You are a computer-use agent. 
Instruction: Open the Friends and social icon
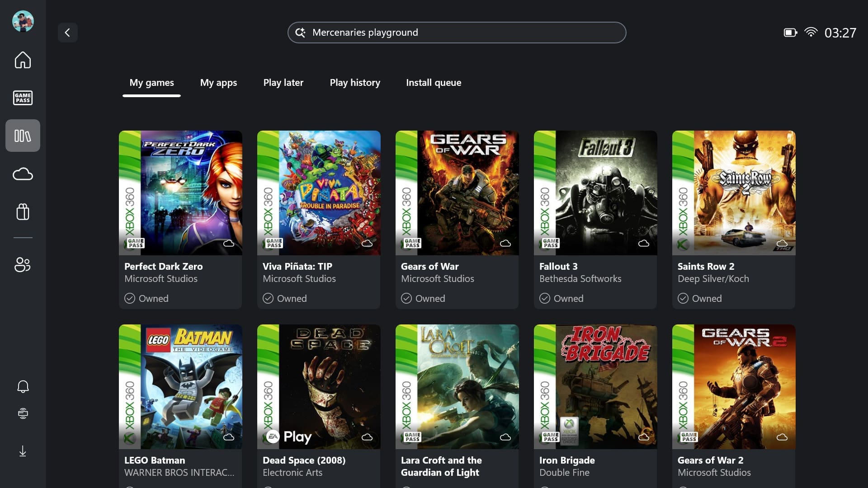click(23, 264)
